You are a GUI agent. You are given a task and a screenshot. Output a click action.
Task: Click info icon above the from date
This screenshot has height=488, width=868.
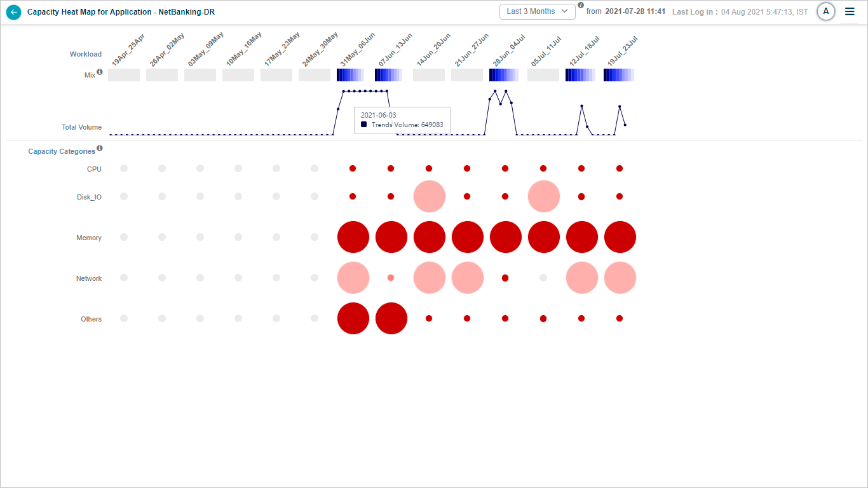click(x=581, y=5)
